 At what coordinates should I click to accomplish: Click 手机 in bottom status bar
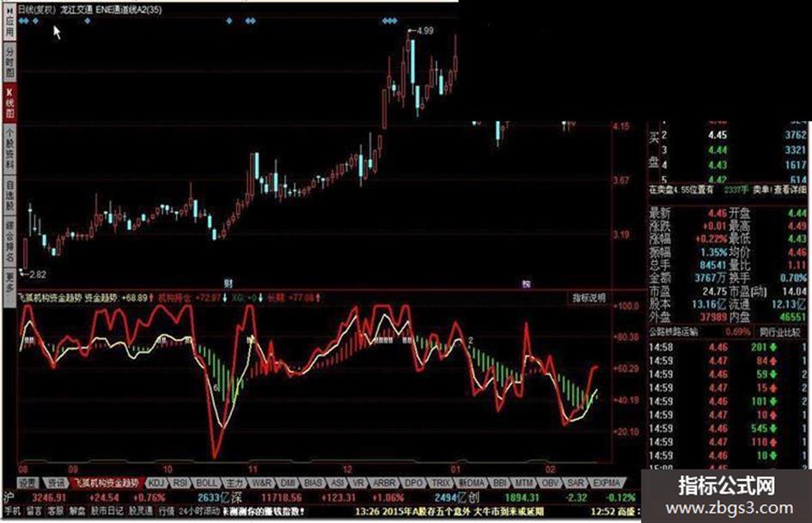(x=12, y=511)
